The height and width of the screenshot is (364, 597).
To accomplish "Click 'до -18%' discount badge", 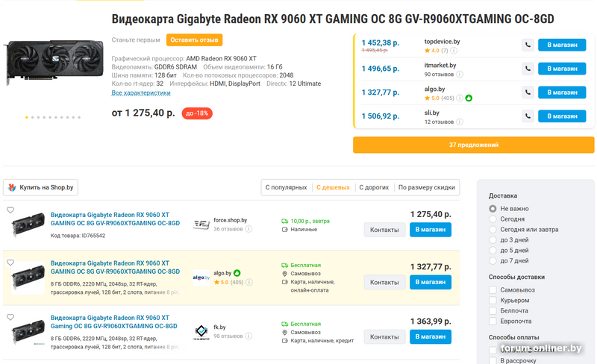I will 197,113.
